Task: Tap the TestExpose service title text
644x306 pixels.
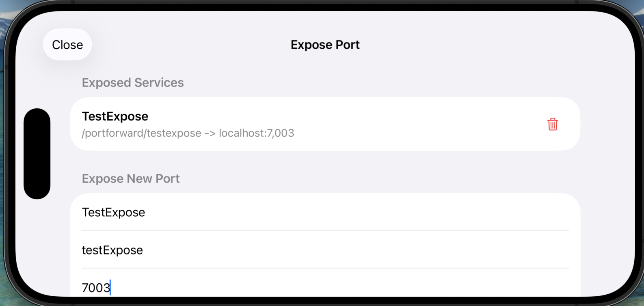Action: pyautogui.click(x=115, y=116)
